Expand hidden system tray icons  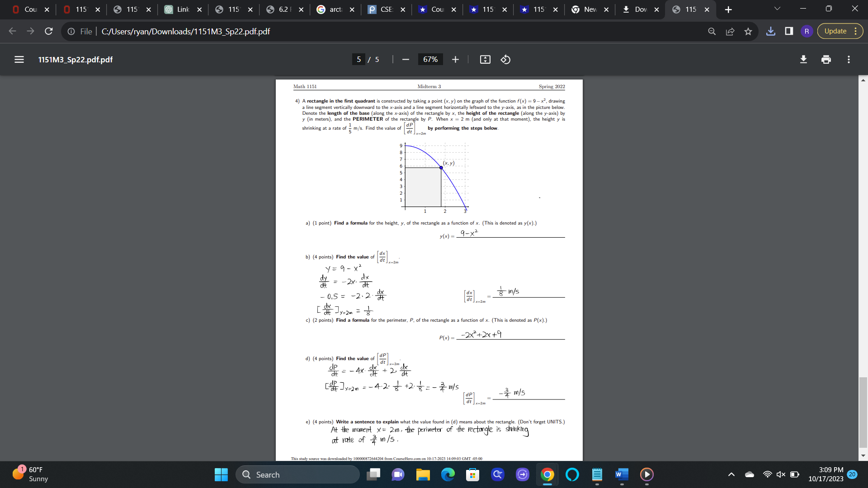731,474
